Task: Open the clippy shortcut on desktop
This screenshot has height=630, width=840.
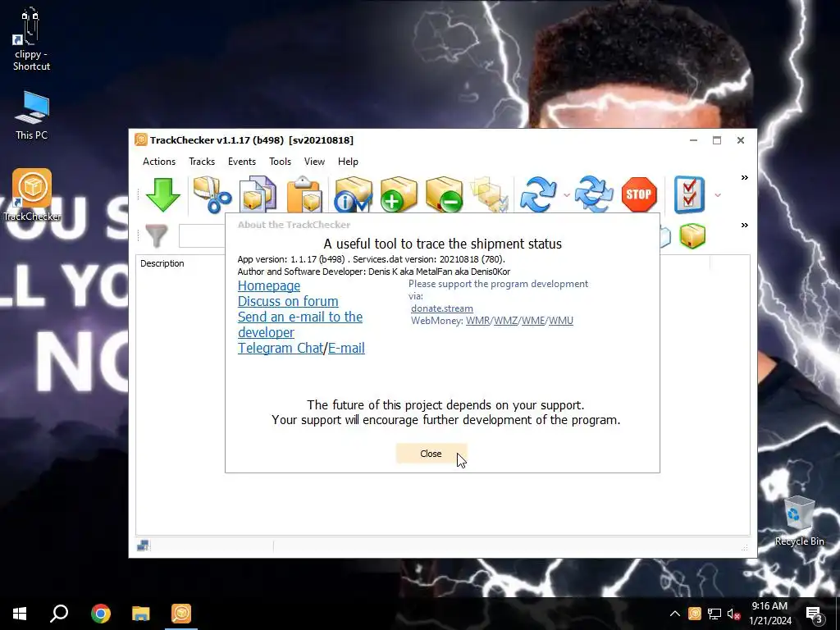Action: (x=31, y=39)
